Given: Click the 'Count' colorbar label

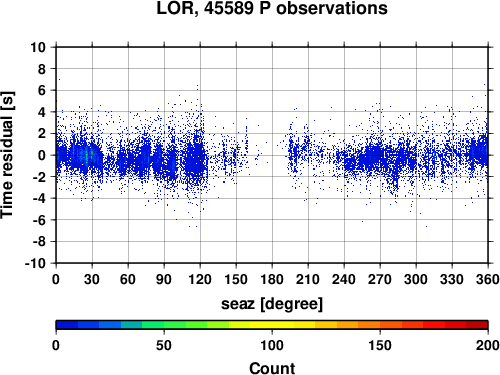Looking at the screenshot, I should (272, 368).
